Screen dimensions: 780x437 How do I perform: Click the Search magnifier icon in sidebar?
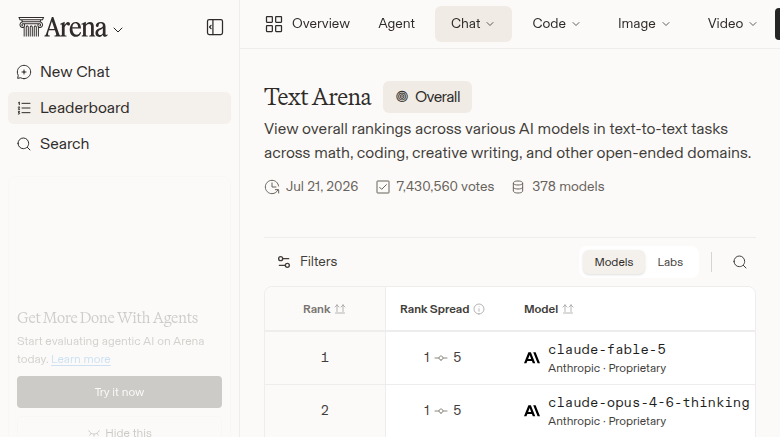24,144
